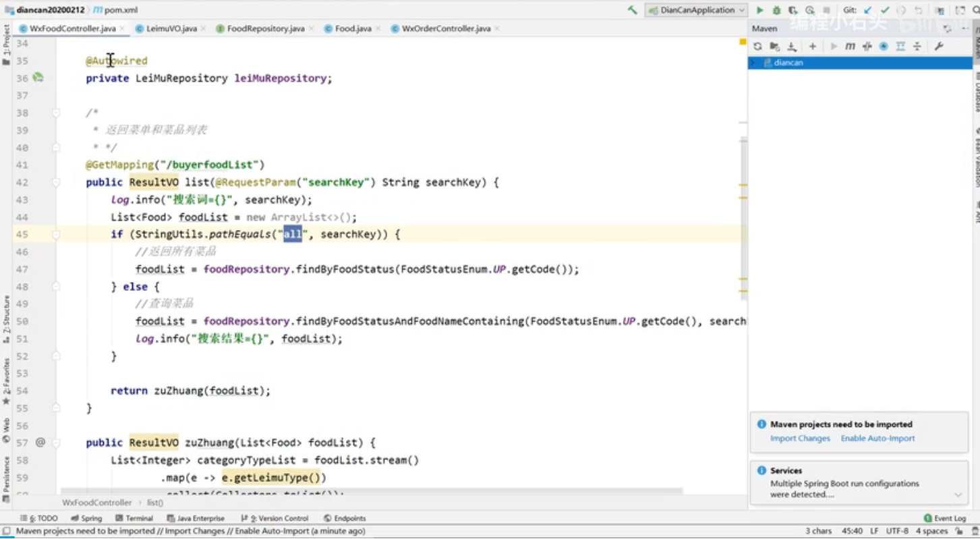The image size is (980, 539).
Task: Open the Structure side panel
Action: pyautogui.click(x=6, y=320)
